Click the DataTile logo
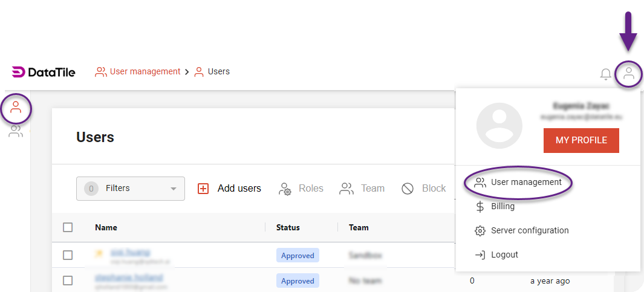Image resolution: width=644 pixels, height=292 pixels. 44,72
